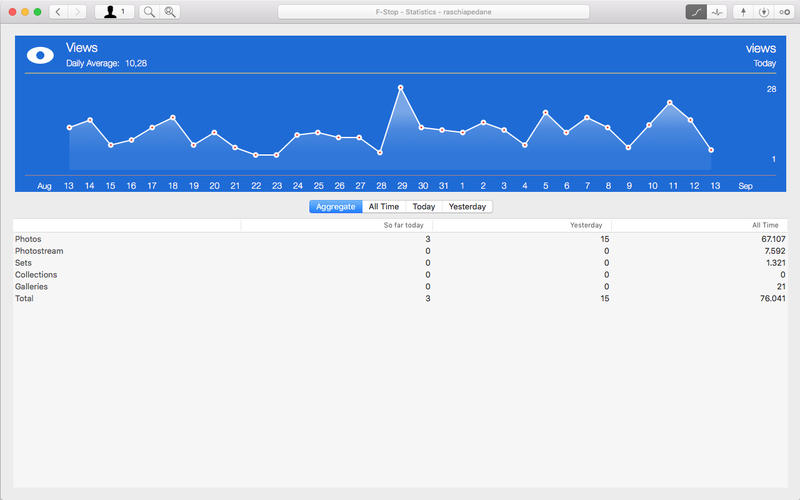Select the line graph statistics view icon

pyautogui.click(x=696, y=12)
